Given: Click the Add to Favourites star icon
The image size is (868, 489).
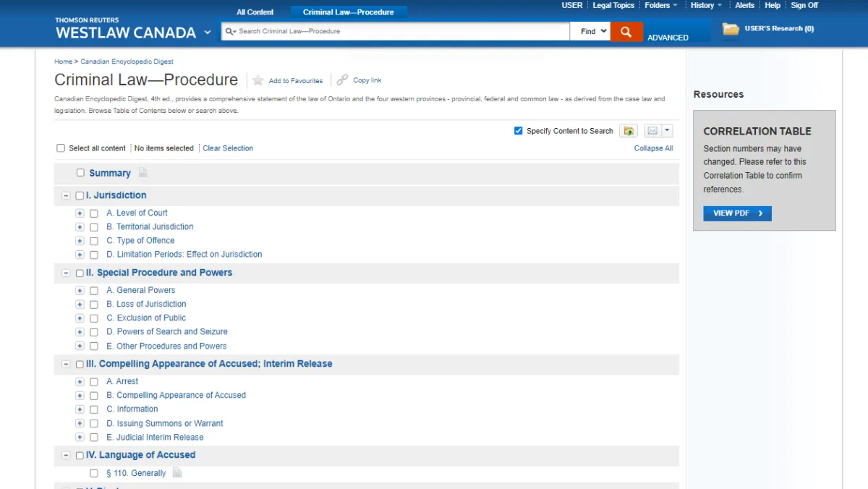Looking at the screenshot, I should point(258,80).
